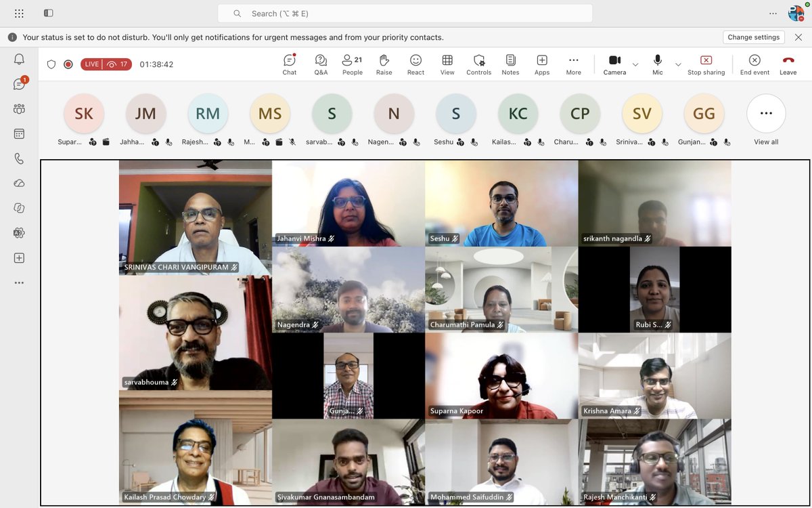812x508 pixels.
Task: Select Rajesh Manchikanti video tile
Action: coord(655,461)
